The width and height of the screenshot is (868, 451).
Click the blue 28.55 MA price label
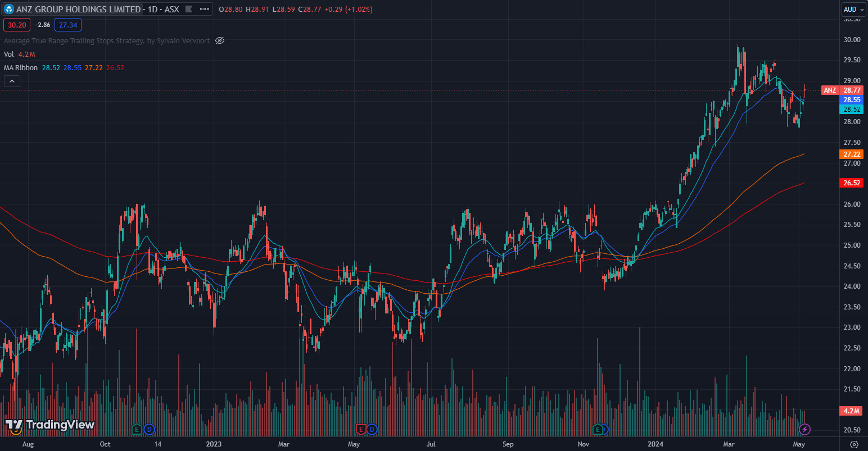(852, 99)
